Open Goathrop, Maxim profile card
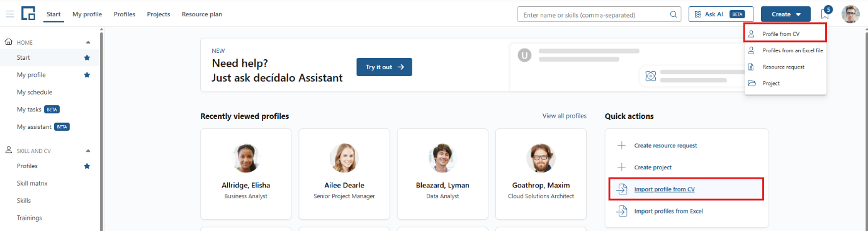Screen dimensions: 868x231 541,174
